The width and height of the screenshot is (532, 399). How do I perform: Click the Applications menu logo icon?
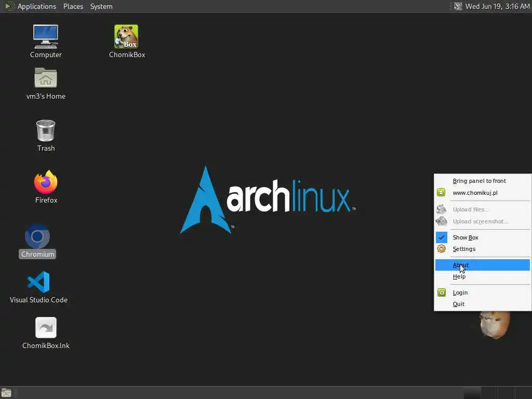pos(9,6)
